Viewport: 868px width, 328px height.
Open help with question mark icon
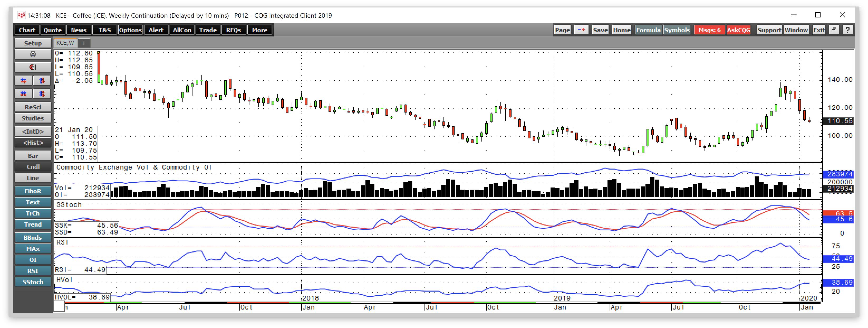(x=847, y=30)
